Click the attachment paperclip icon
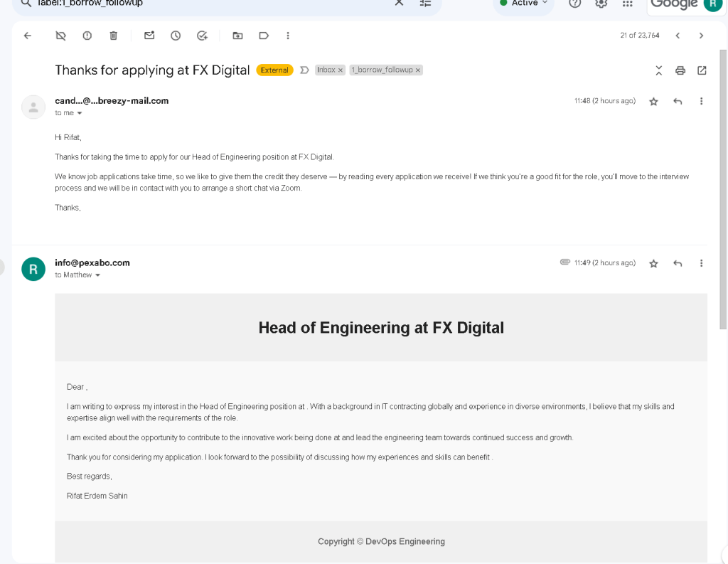This screenshot has height=564, width=728. 564,262
